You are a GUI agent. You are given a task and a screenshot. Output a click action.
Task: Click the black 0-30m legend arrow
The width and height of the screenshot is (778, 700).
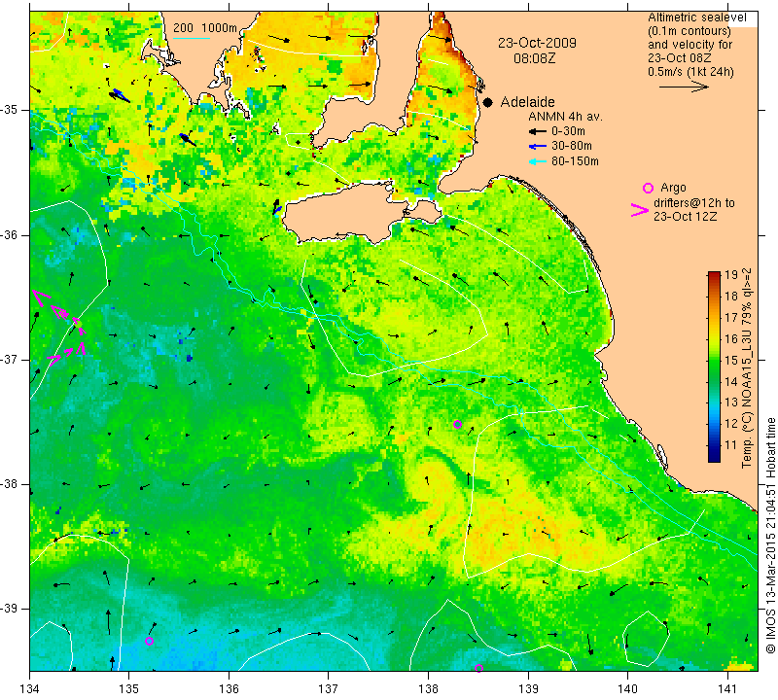click(x=538, y=131)
